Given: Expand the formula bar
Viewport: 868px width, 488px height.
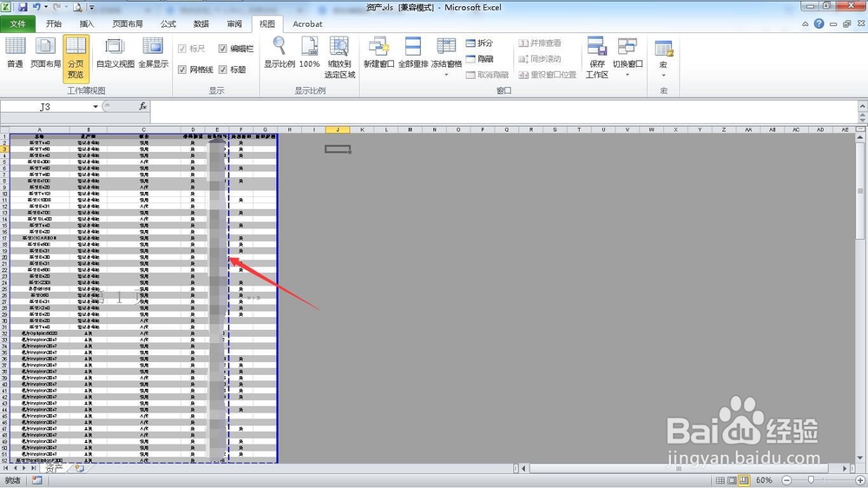Looking at the screenshot, I should pos(863,106).
